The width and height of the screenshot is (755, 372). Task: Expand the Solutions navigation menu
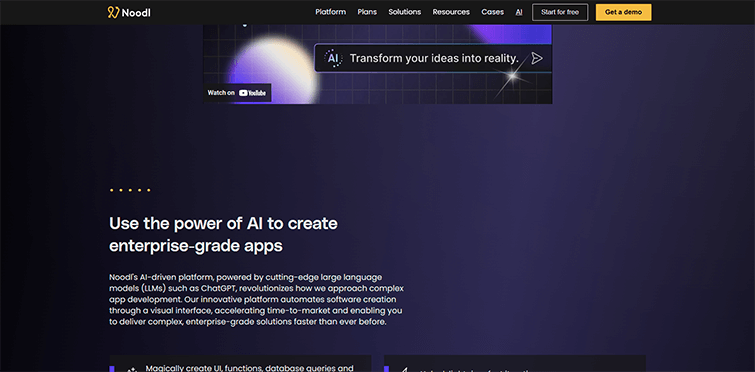(404, 12)
